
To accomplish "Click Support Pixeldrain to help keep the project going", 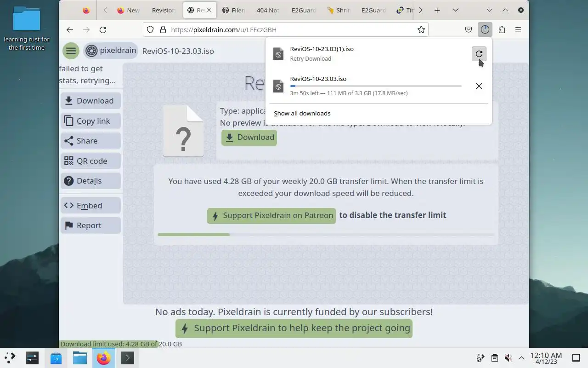I will coord(294,328).
